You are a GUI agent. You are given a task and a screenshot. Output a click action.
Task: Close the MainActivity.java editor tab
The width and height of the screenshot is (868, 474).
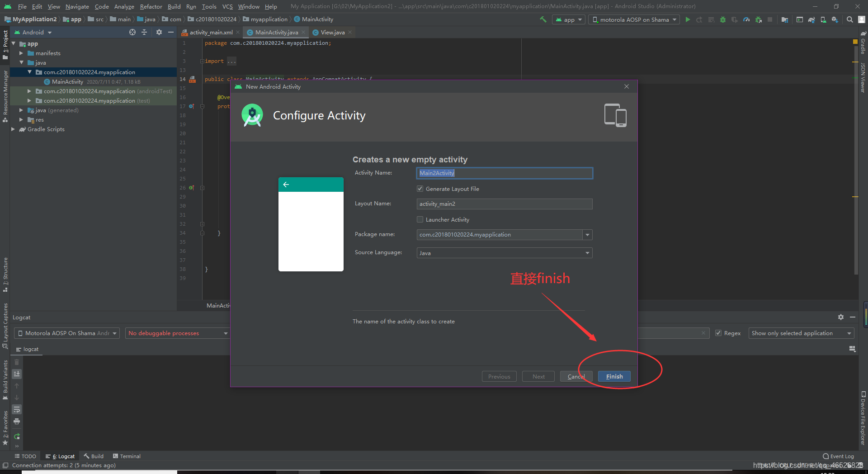(x=303, y=32)
